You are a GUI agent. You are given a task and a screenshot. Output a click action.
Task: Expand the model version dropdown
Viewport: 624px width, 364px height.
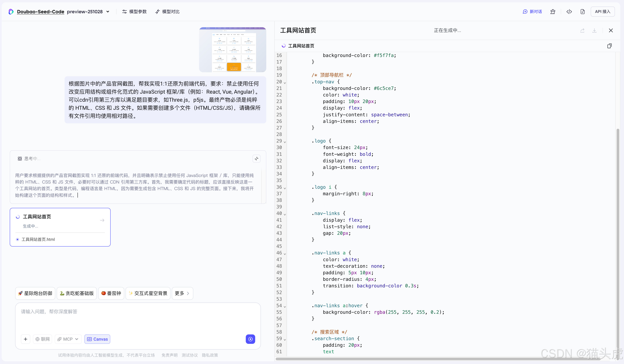108,12
